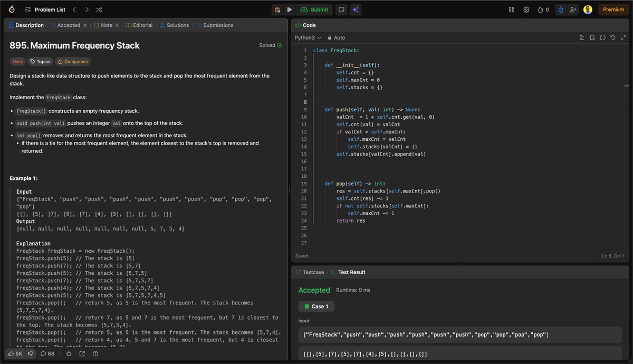The height and width of the screenshot is (364, 633).
Task: Click the Hard difficulty badge
Action: coord(17,62)
